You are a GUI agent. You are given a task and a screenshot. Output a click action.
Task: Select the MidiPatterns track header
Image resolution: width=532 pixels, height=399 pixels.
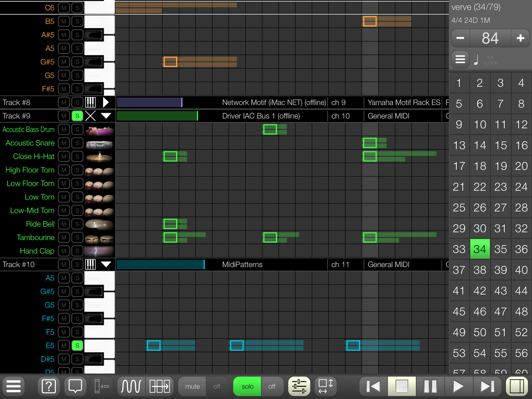click(242, 264)
